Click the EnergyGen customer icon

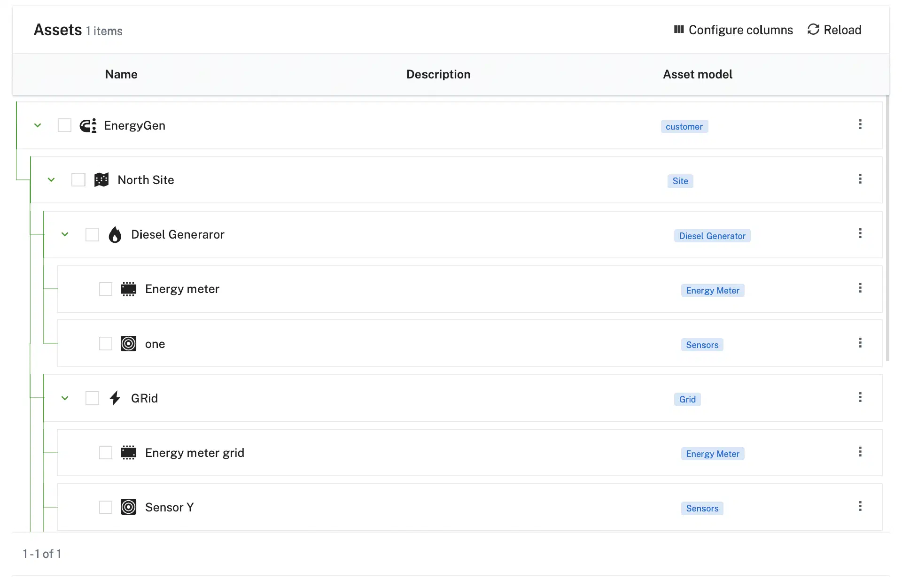point(88,125)
